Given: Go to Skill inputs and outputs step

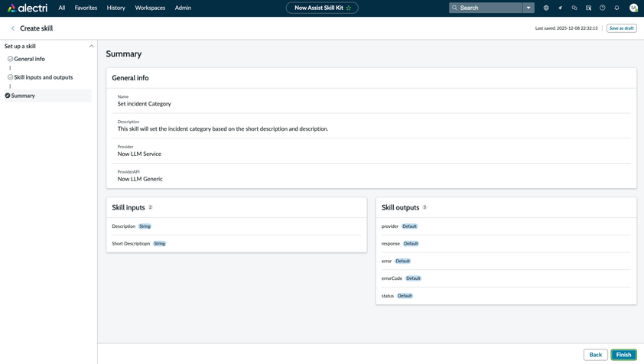Looking at the screenshot, I should (x=43, y=77).
